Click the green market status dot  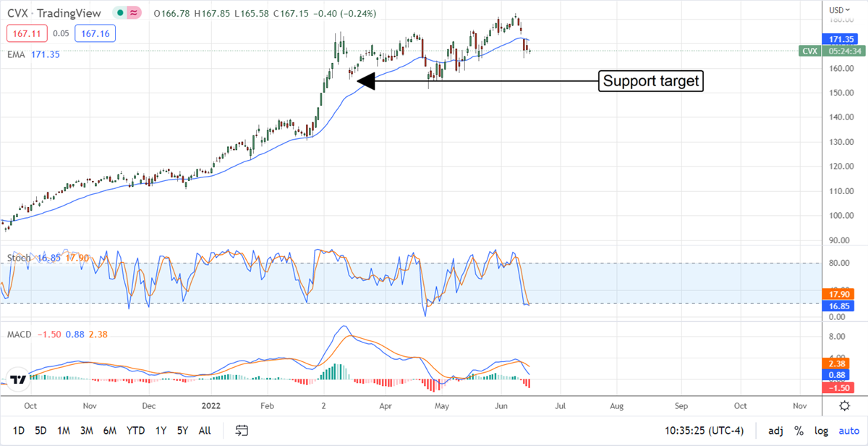point(119,14)
